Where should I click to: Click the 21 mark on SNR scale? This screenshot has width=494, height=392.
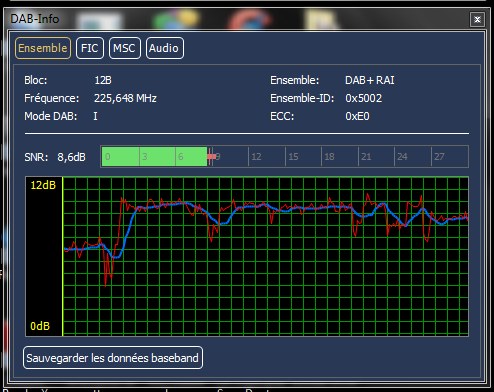pos(366,157)
